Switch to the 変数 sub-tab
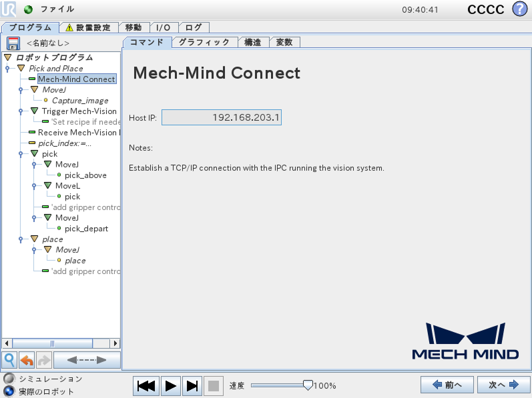Viewport: 532px width, 398px height. [x=284, y=43]
